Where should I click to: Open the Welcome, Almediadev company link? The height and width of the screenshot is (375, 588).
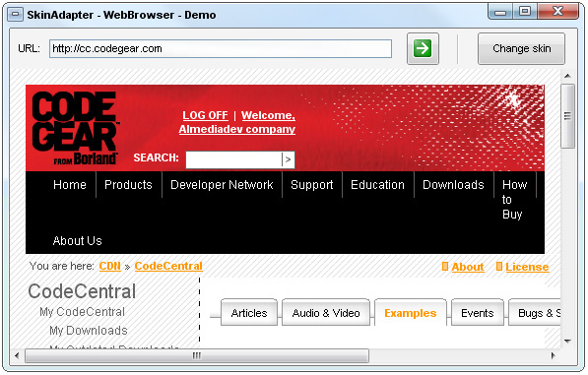click(x=237, y=122)
